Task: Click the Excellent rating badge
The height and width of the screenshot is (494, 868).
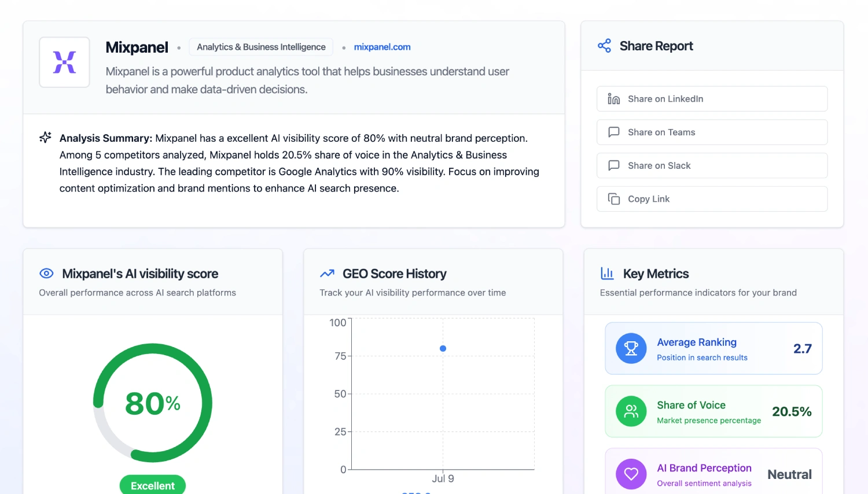Action: click(153, 485)
